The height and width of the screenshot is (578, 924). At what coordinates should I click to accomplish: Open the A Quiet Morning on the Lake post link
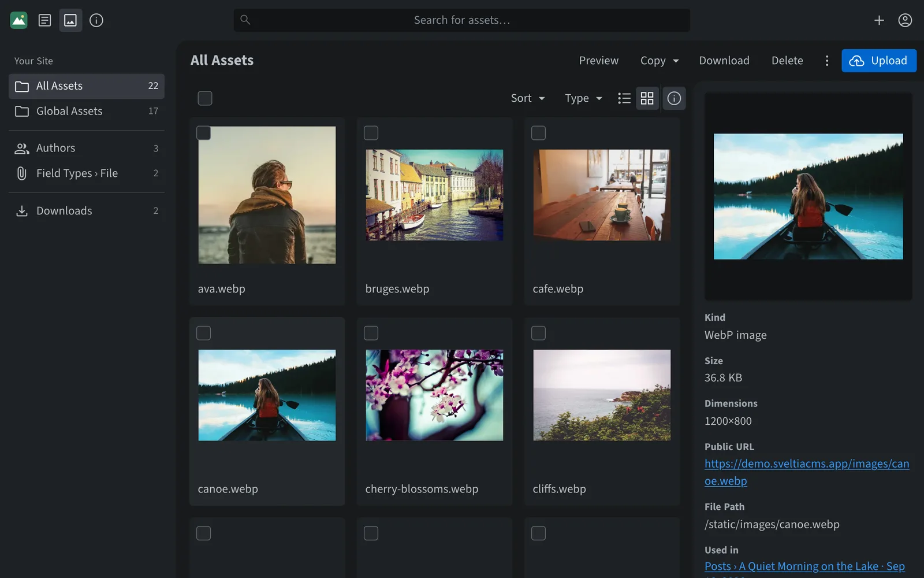tap(804, 567)
